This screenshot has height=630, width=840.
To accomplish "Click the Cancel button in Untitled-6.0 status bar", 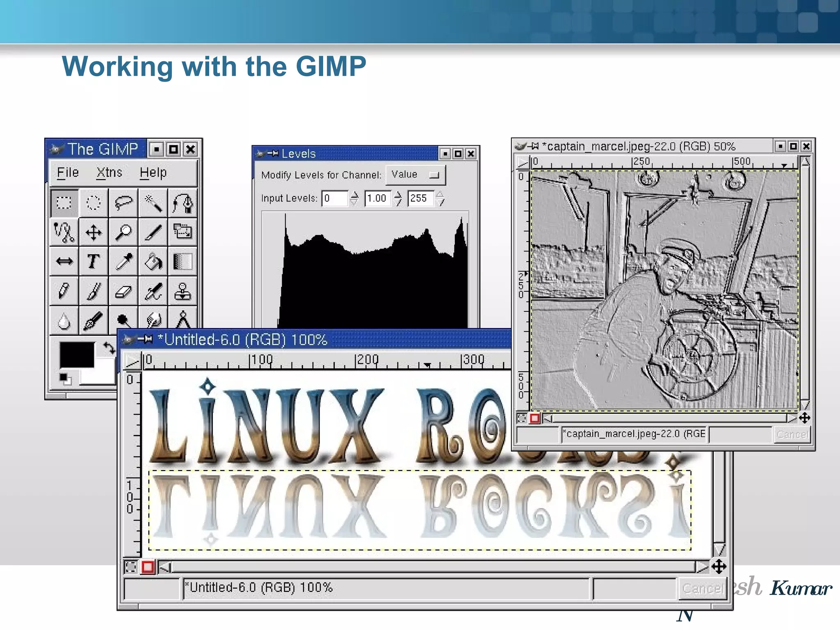I will coord(702,589).
